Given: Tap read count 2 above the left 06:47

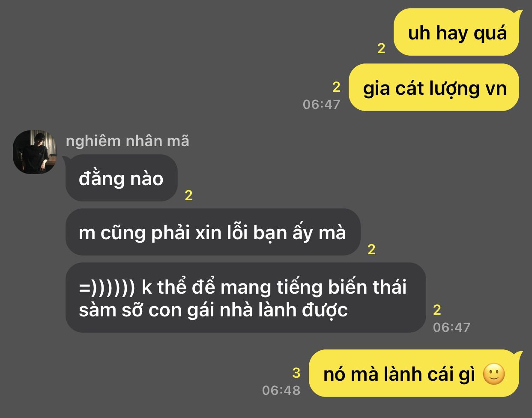Looking at the screenshot, I should click(x=437, y=310).
